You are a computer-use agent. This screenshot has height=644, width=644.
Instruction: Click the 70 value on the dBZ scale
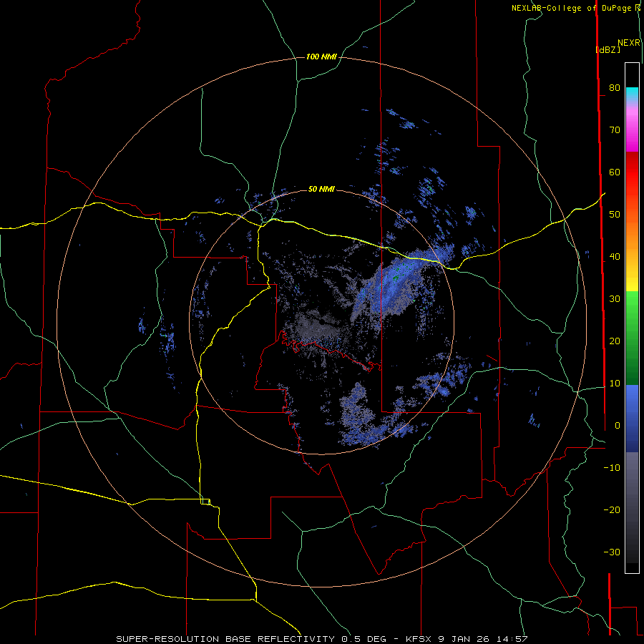[615, 130]
